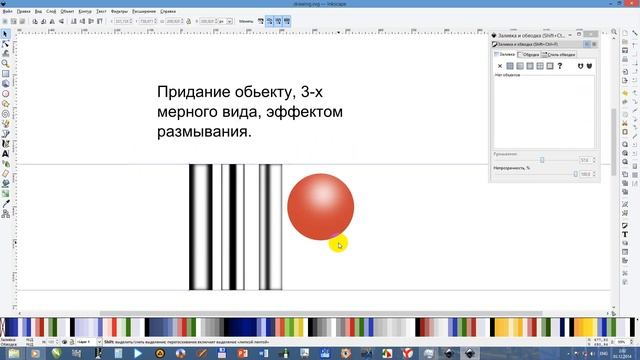Screen dimensions: 640x360
Task: Choose pattern fill icon
Action: tap(540, 66)
